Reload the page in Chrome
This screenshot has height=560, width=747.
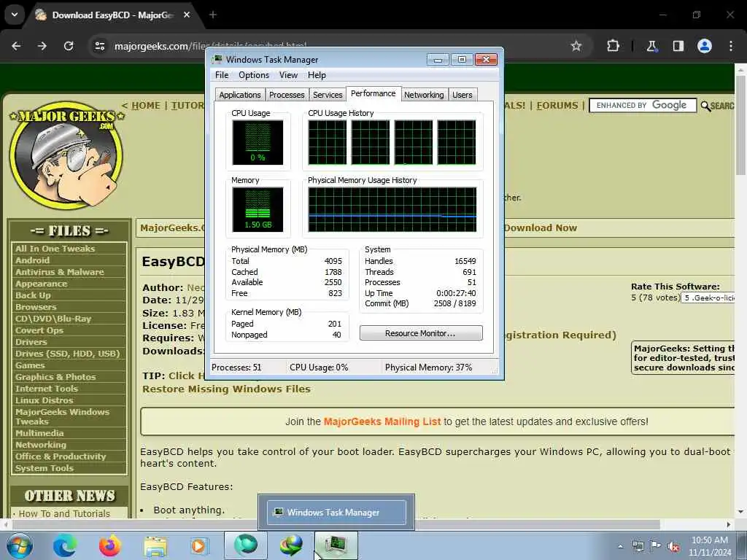tap(69, 46)
